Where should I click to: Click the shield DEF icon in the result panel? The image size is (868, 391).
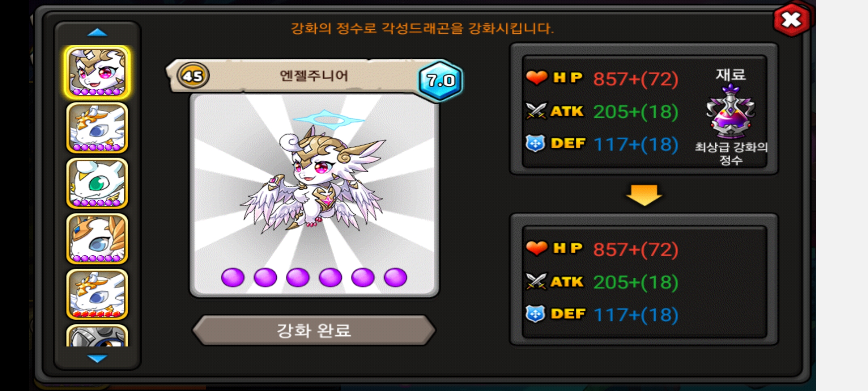536,314
